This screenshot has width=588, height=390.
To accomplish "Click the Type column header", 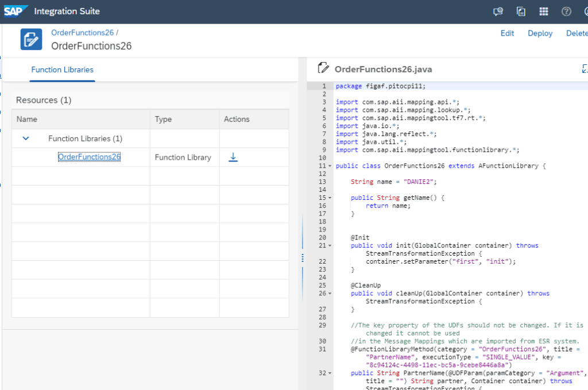I will click(x=184, y=119).
